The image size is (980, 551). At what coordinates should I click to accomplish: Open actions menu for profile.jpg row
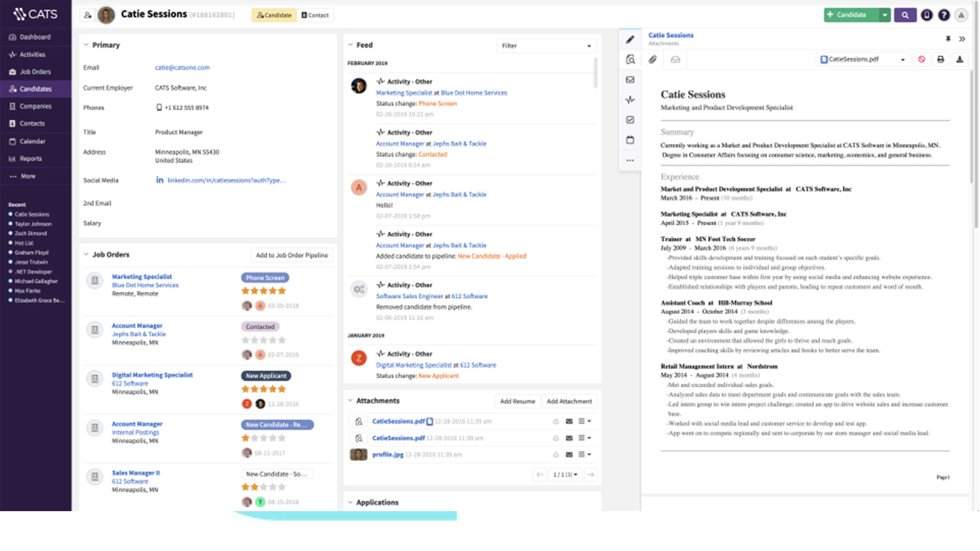(x=585, y=455)
